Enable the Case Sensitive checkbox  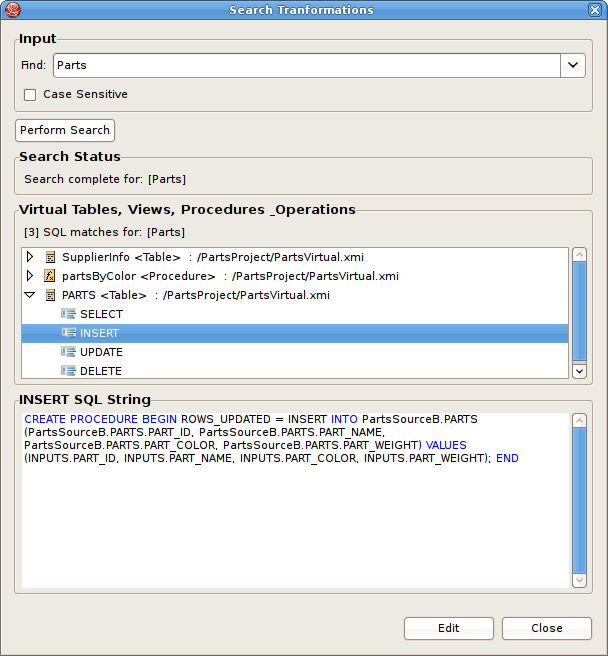[30, 95]
